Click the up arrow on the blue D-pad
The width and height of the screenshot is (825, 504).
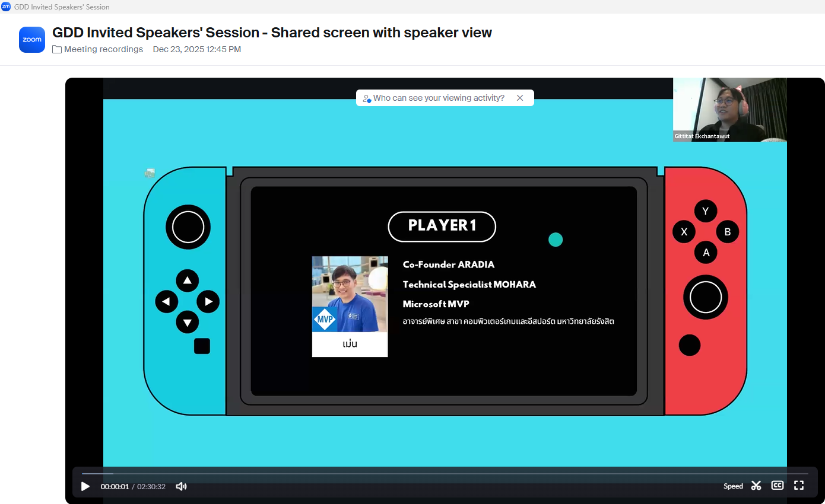pyautogui.click(x=188, y=280)
